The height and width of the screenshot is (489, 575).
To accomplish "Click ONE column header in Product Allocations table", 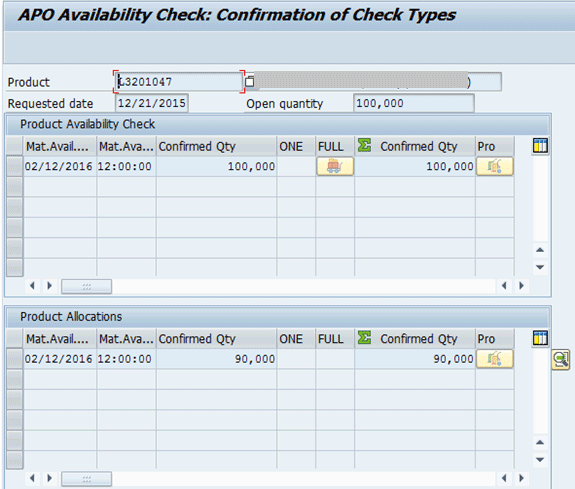I will 296,339.
